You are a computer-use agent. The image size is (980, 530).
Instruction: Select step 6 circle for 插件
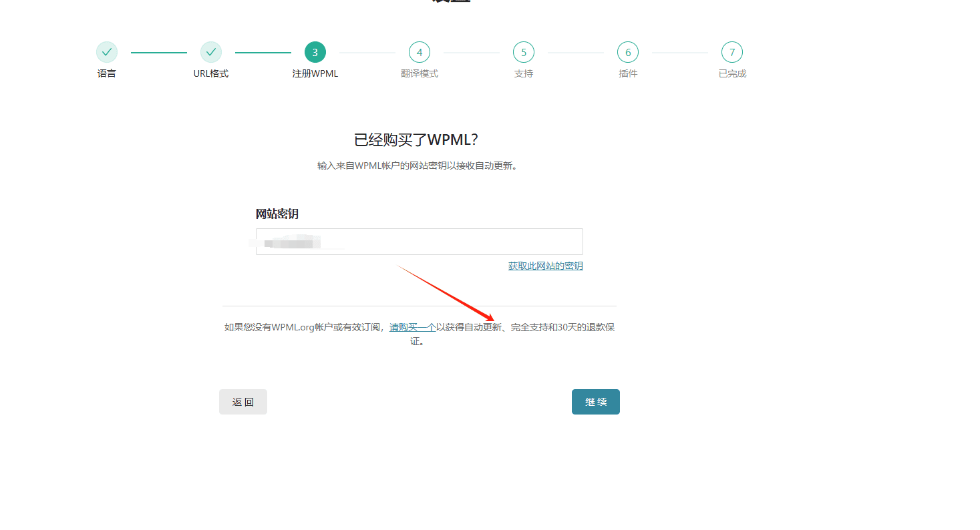click(628, 52)
